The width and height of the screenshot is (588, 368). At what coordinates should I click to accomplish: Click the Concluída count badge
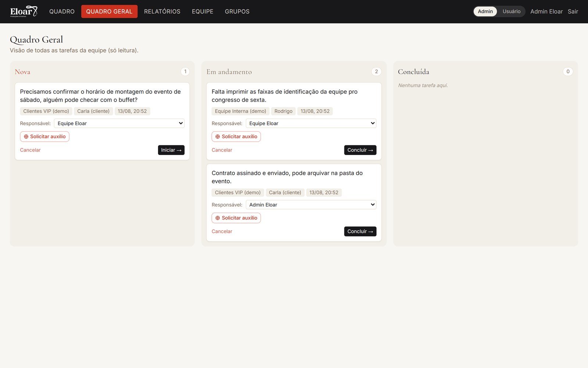(568, 71)
